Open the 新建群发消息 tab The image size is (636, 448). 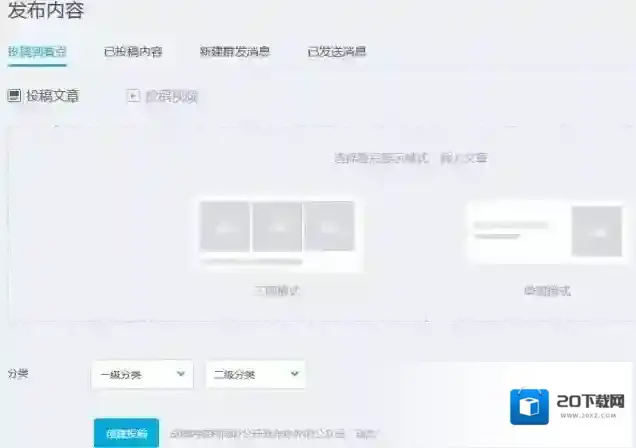pos(235,51)
